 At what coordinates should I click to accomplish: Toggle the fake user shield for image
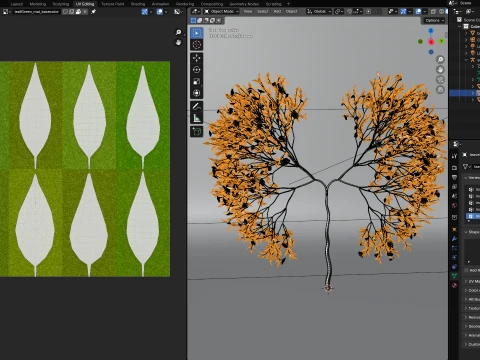65,12
